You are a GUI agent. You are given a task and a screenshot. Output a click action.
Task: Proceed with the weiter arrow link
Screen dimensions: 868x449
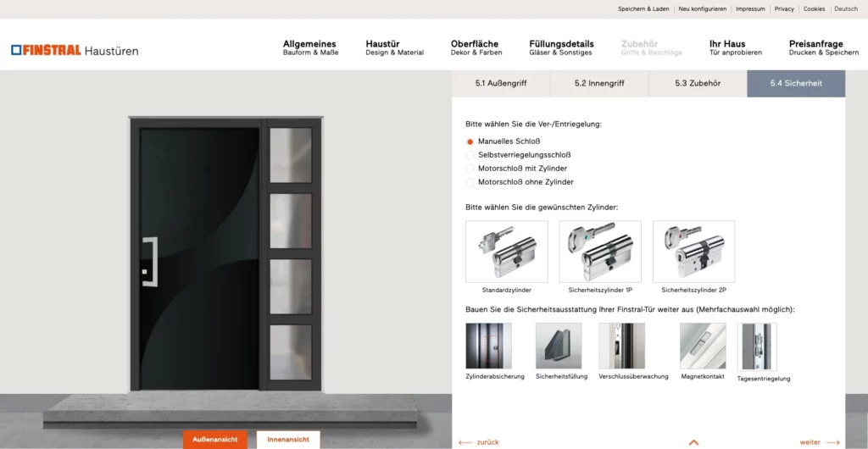(x=820, y=442)
